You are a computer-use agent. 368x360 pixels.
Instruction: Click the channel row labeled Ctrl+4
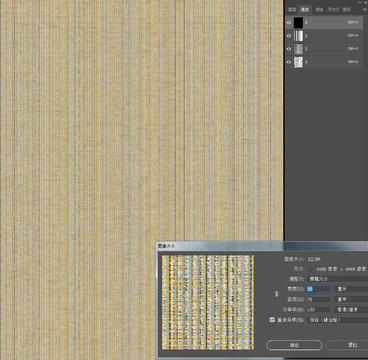324,36
